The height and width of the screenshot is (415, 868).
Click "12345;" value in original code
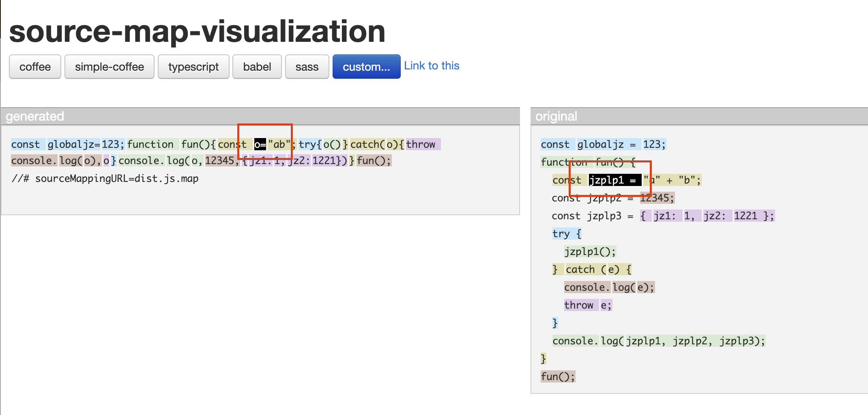click(x=657, y=198)
